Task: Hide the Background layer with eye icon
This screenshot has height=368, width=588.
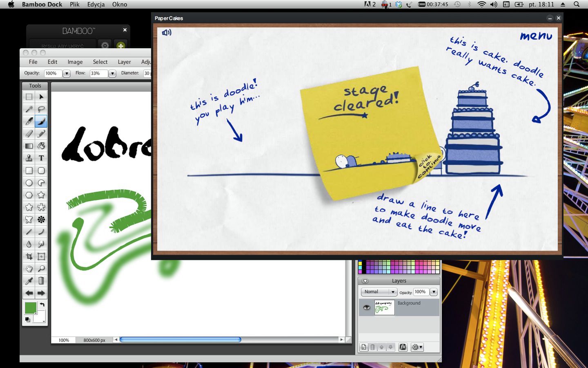Action: (x=366, y=307)
